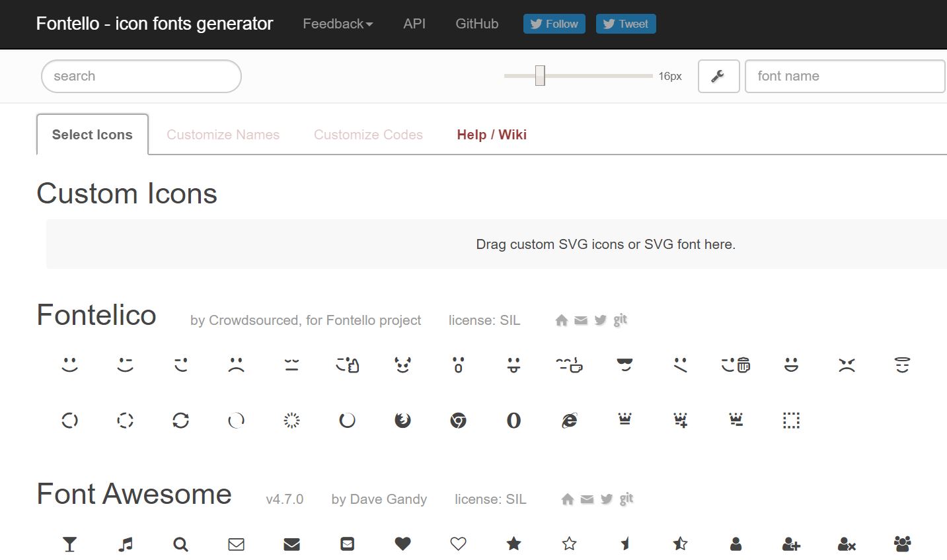Select the plain crown icon
The width and height of the screenshot is (947, 560).
625,419
